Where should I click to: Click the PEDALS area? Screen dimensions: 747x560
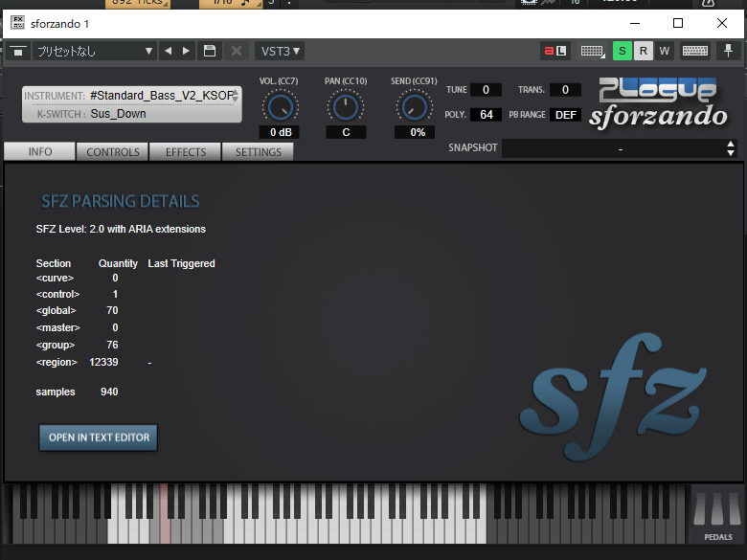coord(717,515)
